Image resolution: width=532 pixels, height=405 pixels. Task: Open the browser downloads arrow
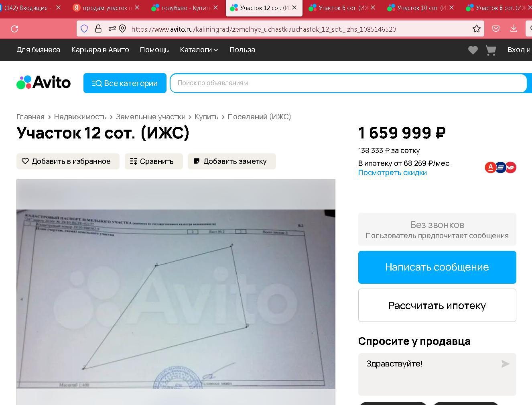click(514, 29)
